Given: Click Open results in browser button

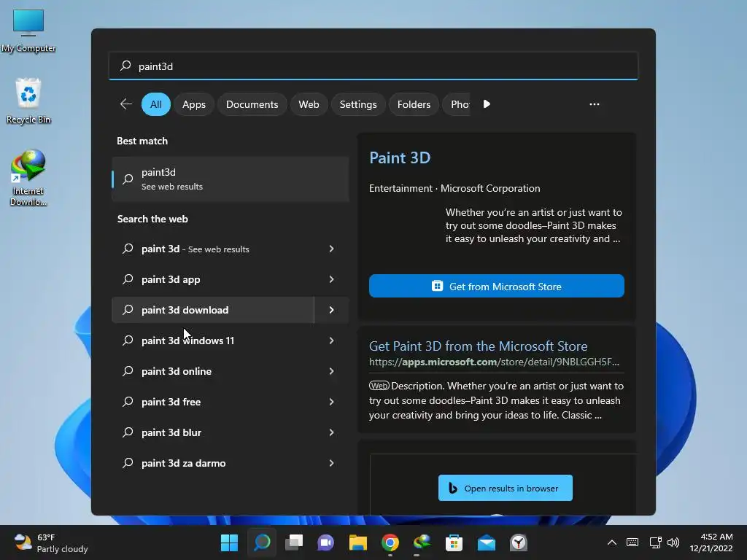Looking at the screenshot, I should (x=505, y=488).
